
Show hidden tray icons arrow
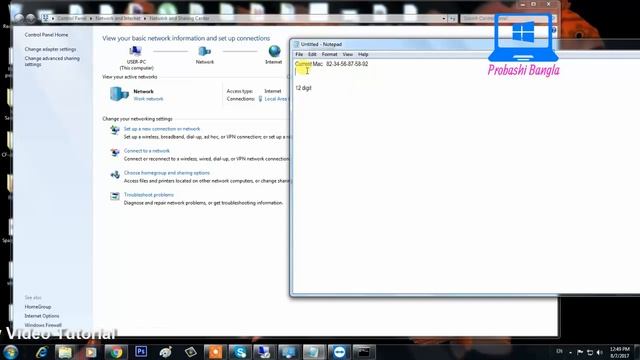coord(570,352)
